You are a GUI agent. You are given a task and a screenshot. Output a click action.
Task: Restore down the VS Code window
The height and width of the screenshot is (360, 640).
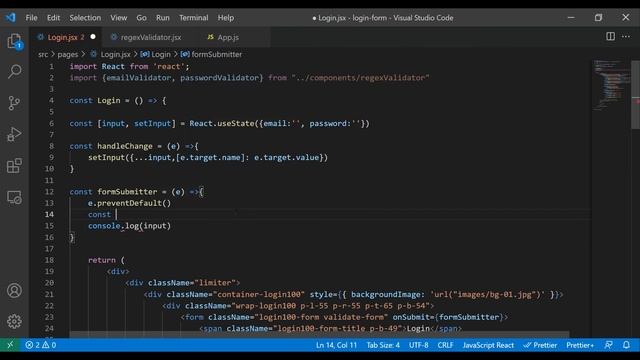click(x=598, y=18)
